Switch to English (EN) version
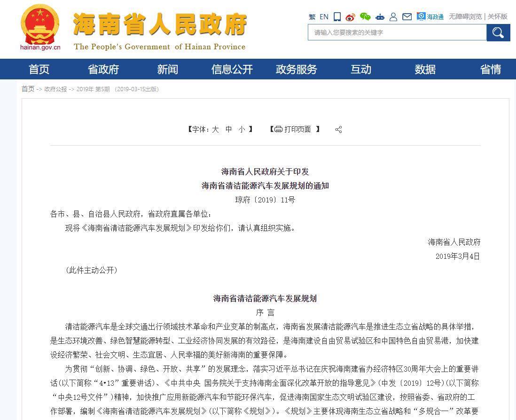 [324, 17]
